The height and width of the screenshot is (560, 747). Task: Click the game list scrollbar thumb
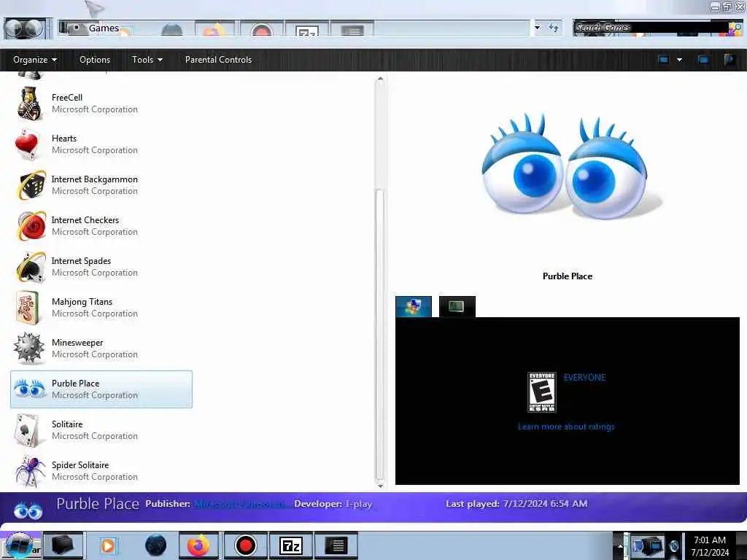pos(379,335)
